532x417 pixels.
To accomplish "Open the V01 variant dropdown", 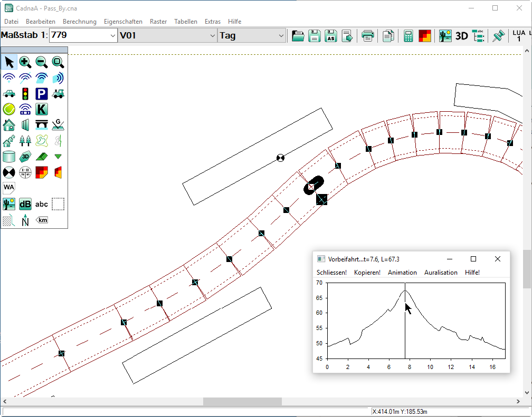I will point(212,36).
